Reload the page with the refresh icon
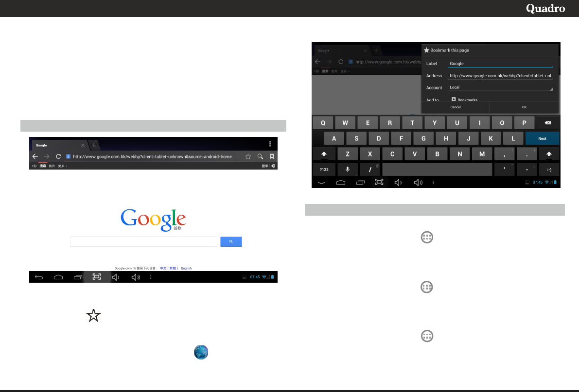Viewport: 579px width, 392px height. pos(58,156)
